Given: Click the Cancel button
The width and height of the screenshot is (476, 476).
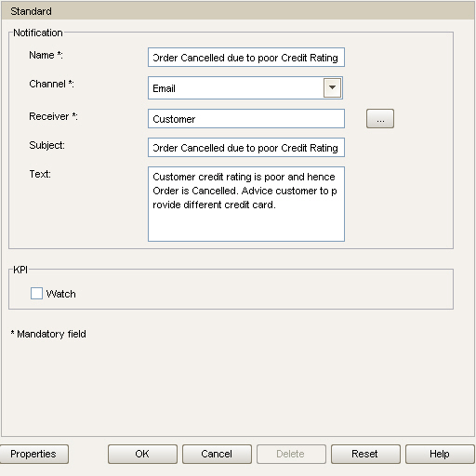Looking at the screenshot, I should coord(217,454).
